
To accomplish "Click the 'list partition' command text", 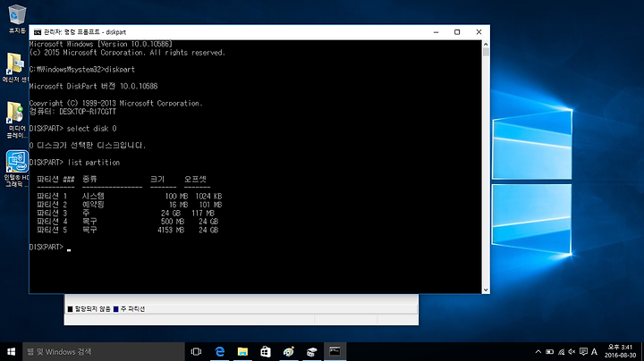I will (94, 163).
